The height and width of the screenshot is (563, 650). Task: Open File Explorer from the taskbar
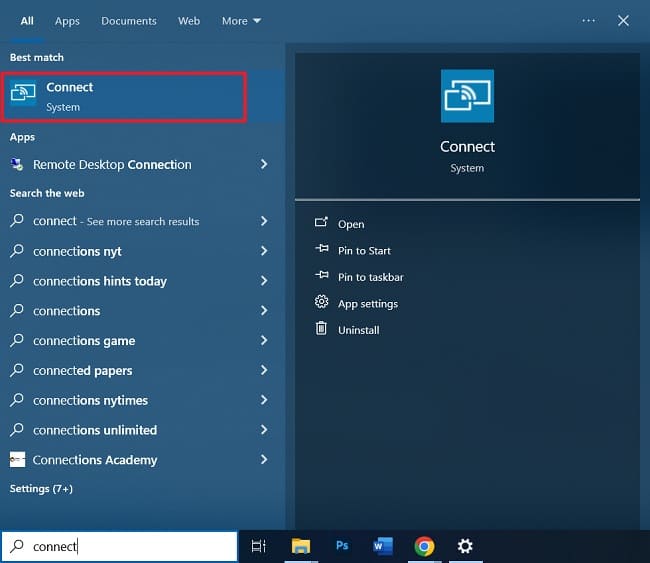point(301,546)
